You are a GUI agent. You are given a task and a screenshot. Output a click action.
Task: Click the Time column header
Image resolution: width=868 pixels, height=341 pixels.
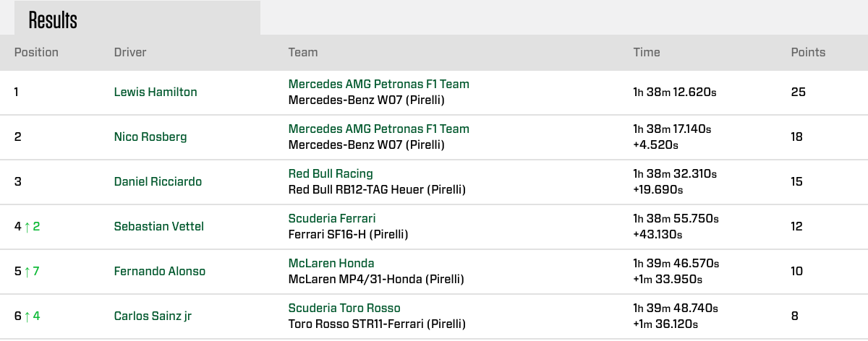(647, 52)
